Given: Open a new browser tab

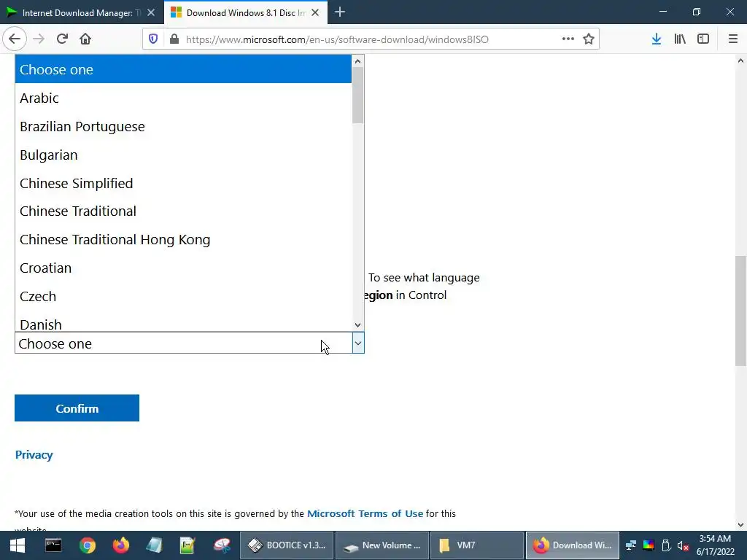Looking at the screenshot, I should pos(340,12).
